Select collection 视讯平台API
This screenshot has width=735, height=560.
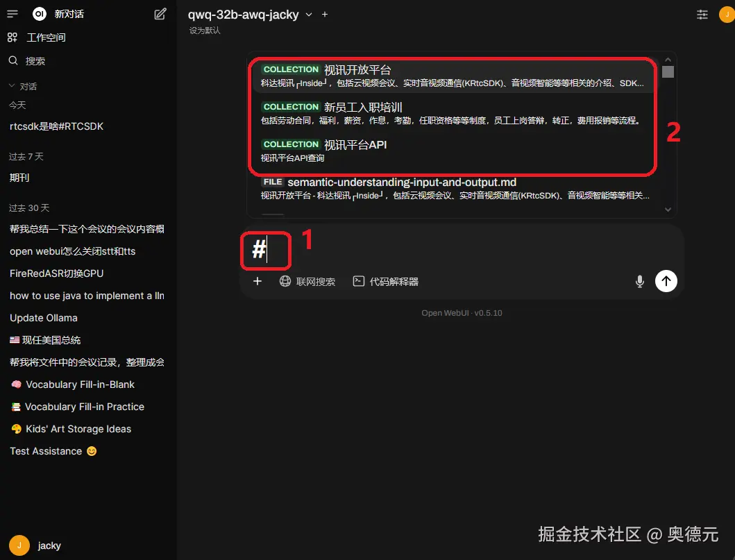pyautogui.click(x=453, y=151)
